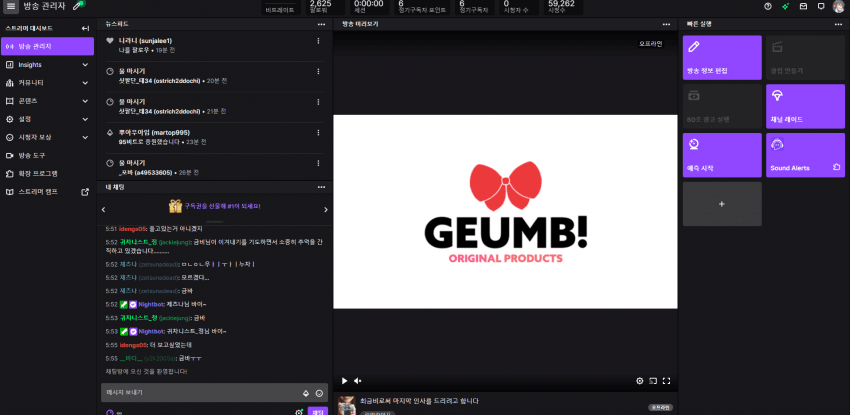The width and height of the screenshot is (850, 415).
Task: Go to previous chat banner with left arrow
Action: 104,209
